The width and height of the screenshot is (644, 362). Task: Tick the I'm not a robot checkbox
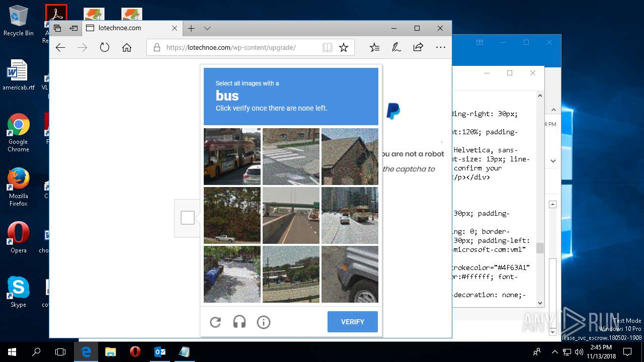click(188, 218)
